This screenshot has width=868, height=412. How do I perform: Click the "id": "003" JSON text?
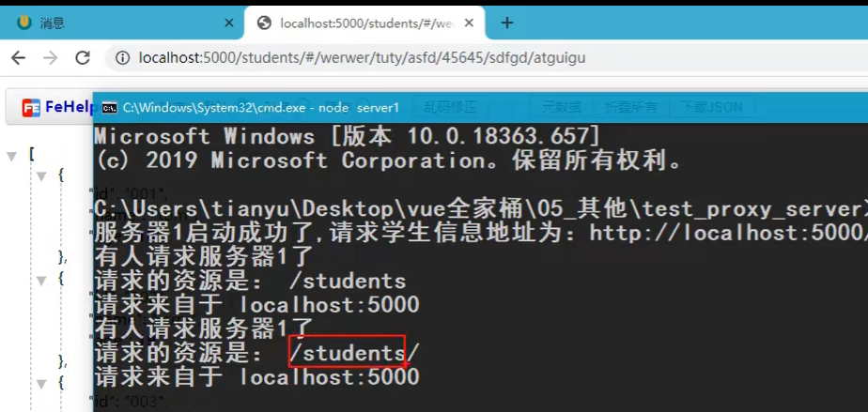tap(128, 402)
